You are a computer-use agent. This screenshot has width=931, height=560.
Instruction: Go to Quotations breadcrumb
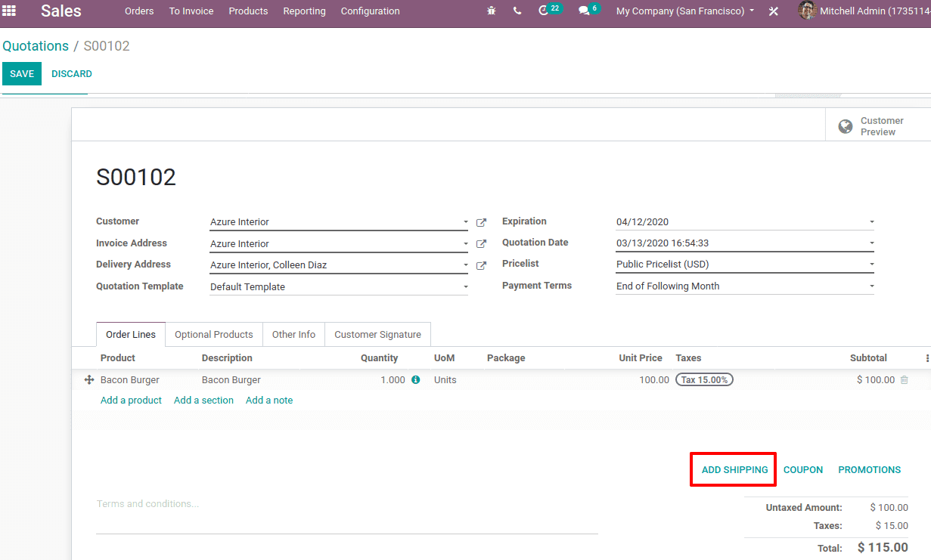coord(36,46)
